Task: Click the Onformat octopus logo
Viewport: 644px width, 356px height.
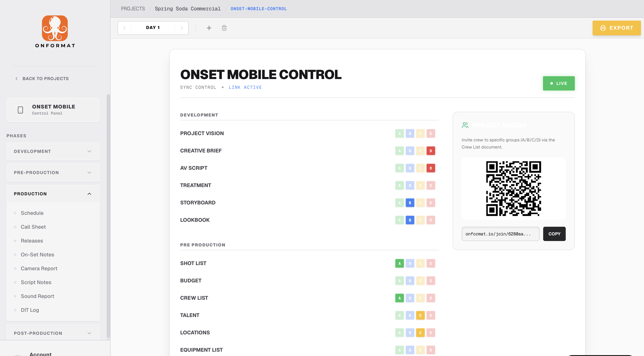Action: (x=55, y=28)
